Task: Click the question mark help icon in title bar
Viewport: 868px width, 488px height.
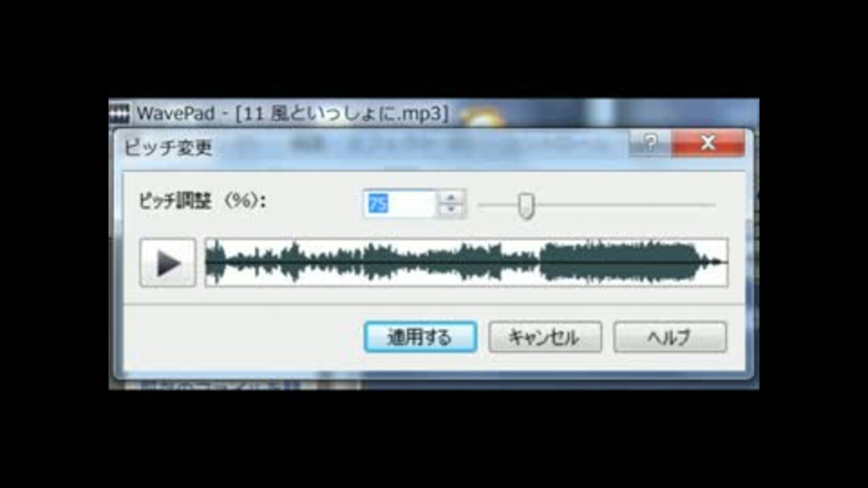Action: click(x=650, y=144)
